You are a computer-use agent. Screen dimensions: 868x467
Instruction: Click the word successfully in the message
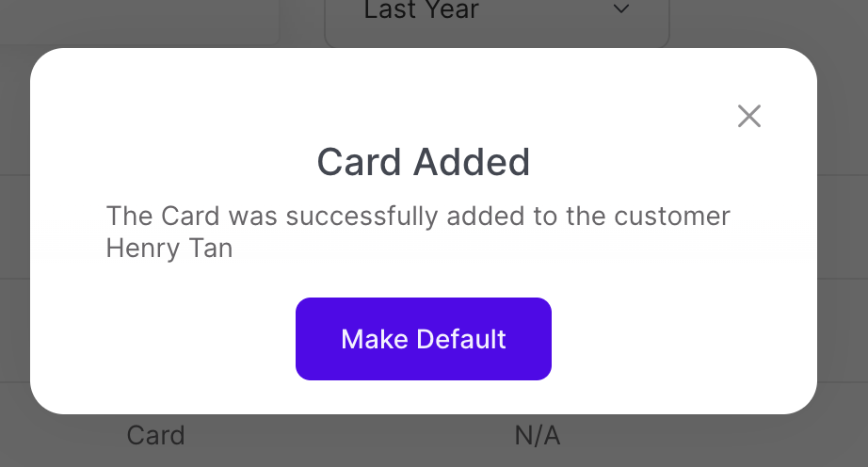[x=362, y=216]
